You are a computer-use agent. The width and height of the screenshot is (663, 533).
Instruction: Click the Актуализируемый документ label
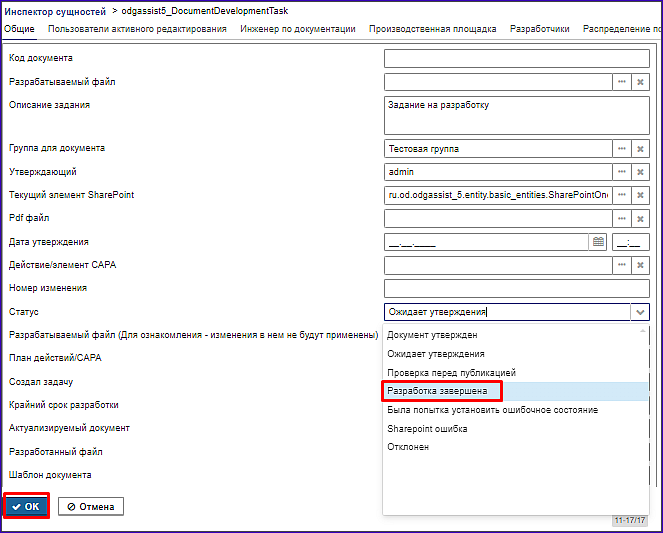pyautogui.click(x=69, y=428)
